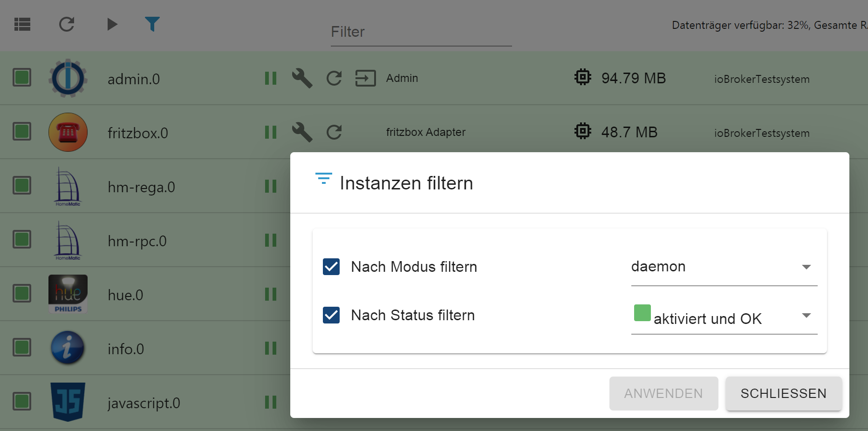The image size is (868, 431).
Task: Pause the admin.0 instance
Action: tap(271, 78)
